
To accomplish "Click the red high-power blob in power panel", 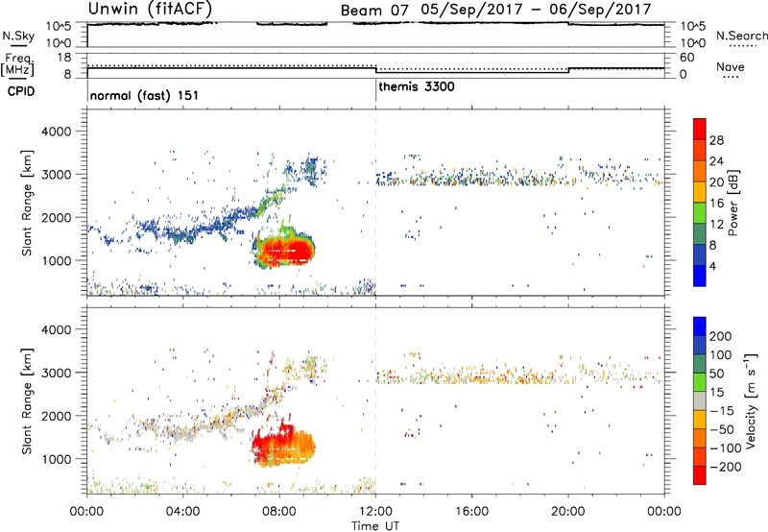I will 285,251.
